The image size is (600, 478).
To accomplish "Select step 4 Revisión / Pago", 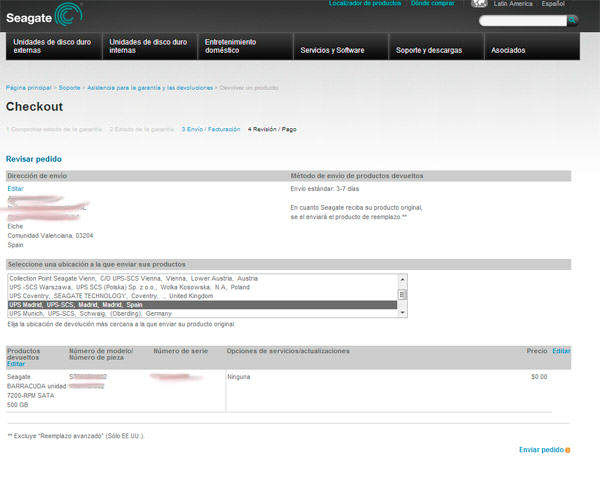I will (x=272, y=129).
